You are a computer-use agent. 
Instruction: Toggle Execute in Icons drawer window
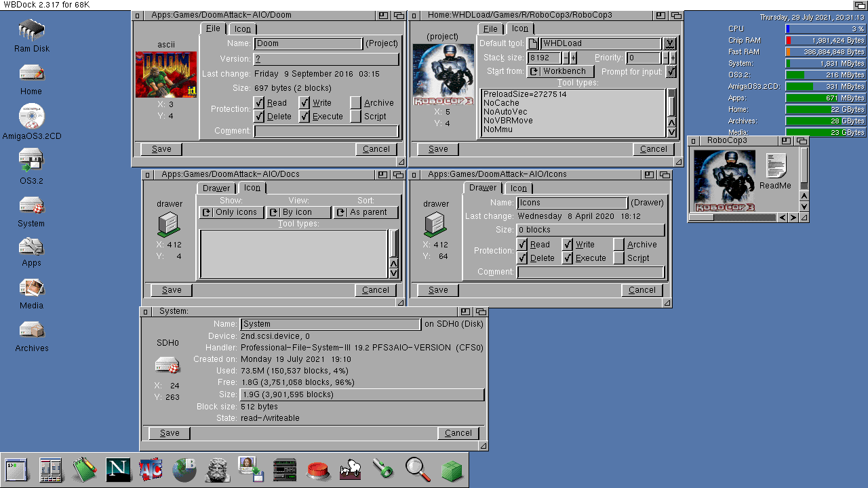tap(568, 258)
